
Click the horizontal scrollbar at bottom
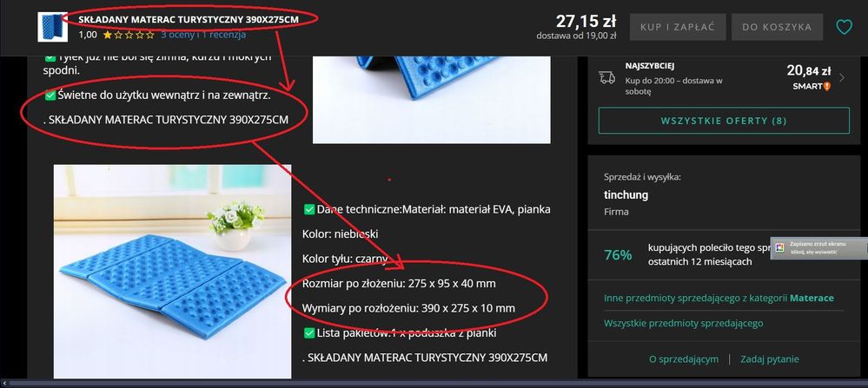coord(437,383)
